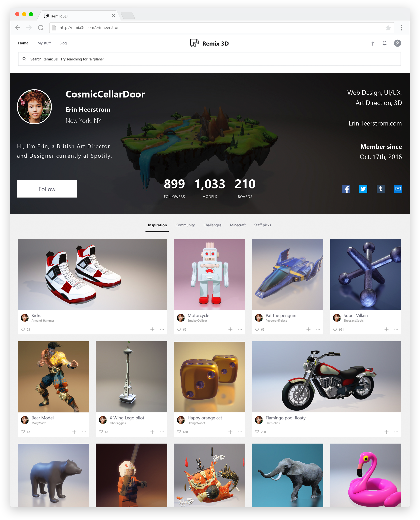Focus the Search Remix 3D field
This screenshot has width=420, height=520.
point(209,59)
